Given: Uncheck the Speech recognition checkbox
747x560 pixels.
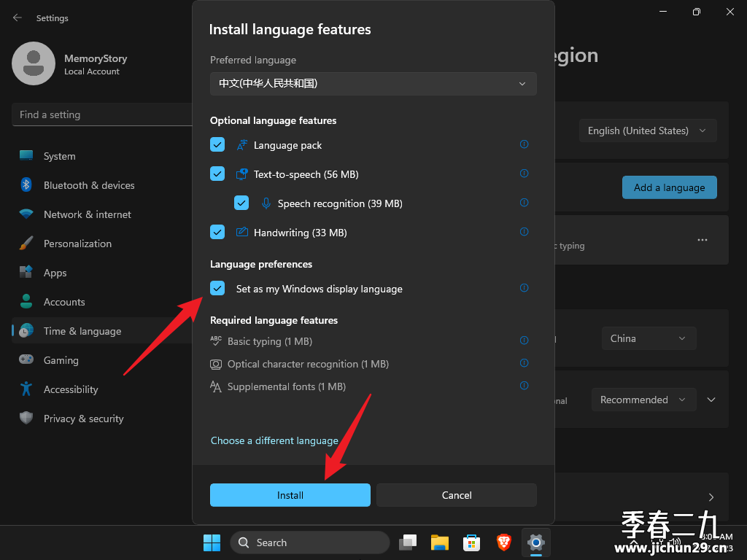Looking at the screenshot, I should (x=241, y=203).
